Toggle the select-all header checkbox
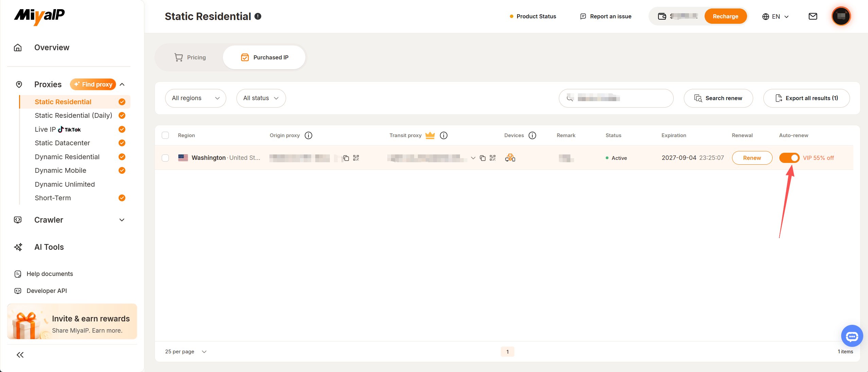This screenshot has height=372, width=868. click(165, 135)
